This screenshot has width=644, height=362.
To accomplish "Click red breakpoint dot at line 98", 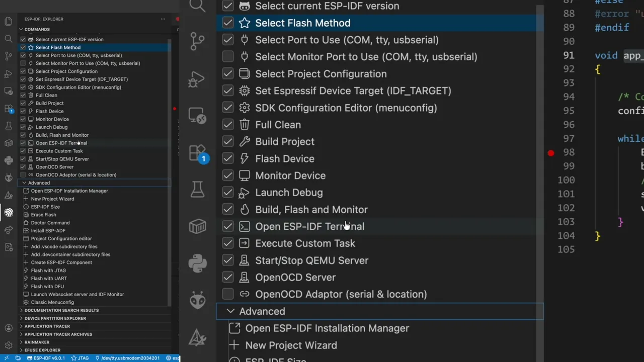I will coord(551,153).
